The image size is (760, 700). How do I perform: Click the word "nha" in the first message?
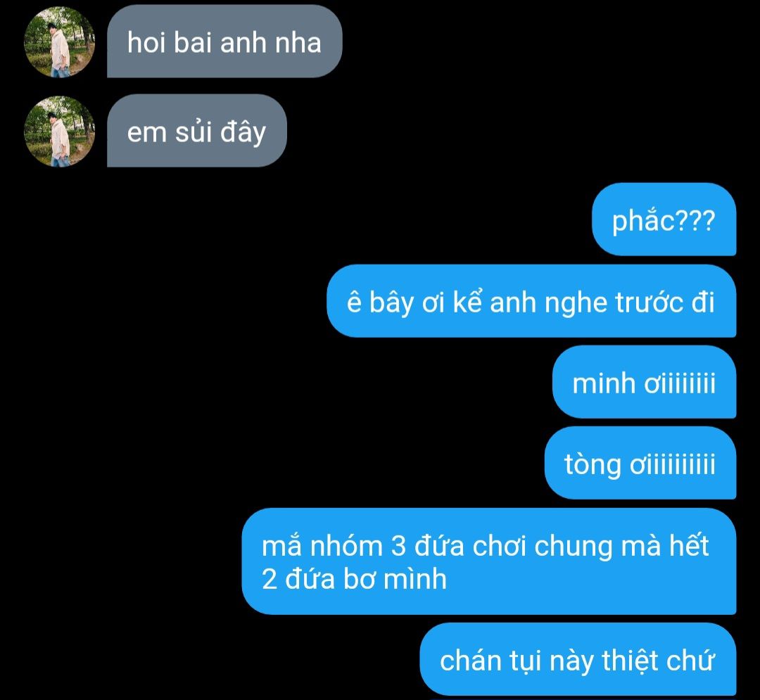coord(298,43)
